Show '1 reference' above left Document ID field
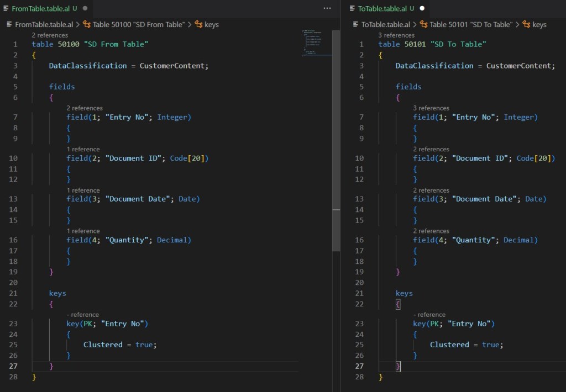The width and height of the screenshot is (566, 392). coord(83,149)
